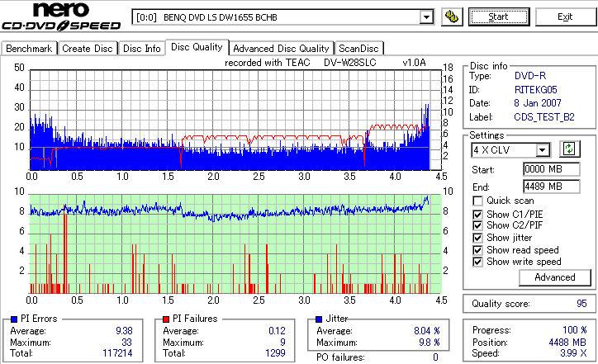This screenshot has height=364, width=598.
Task: Click the PI Failures and jitter graph
Action: click(235, 244)
